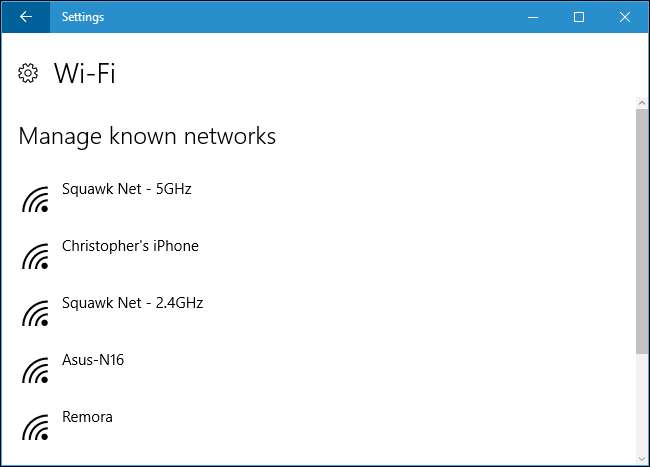Choose Squawk Net - 2.4GHz from known networks
Image resolution: width=650 pixels, height=467 pixels.
(132, 303)
